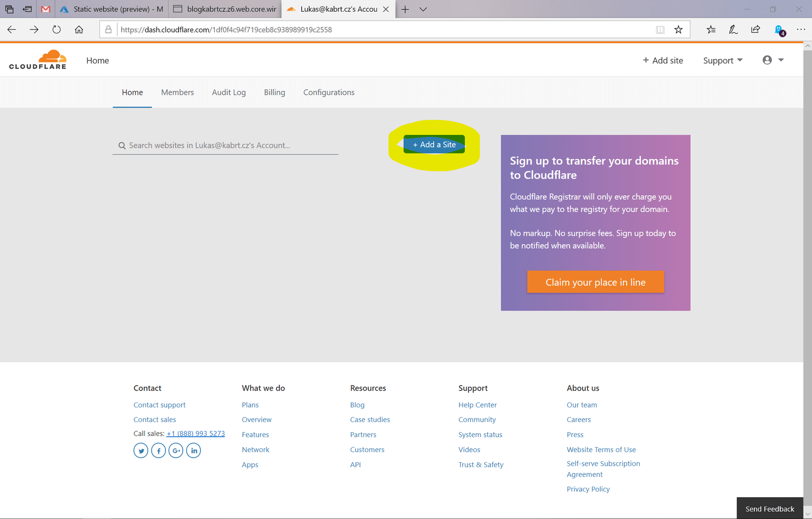Open Community link
This screenshot has width=812, height=519.
[477, 420]
